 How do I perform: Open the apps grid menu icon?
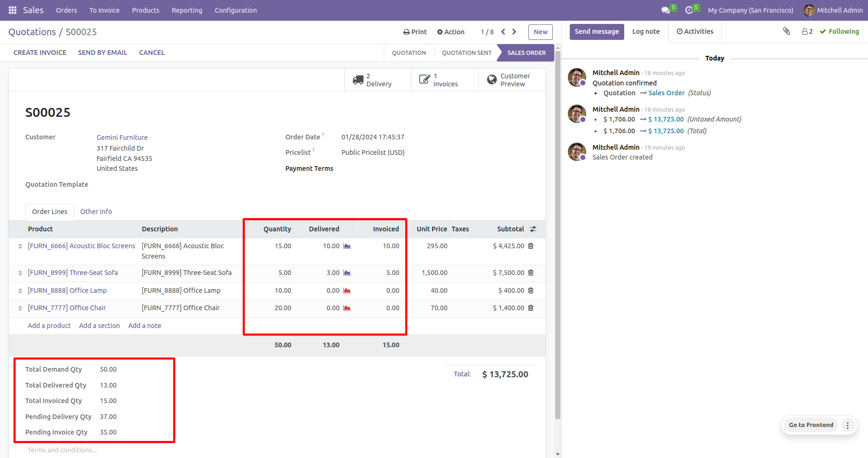(13, 10)
